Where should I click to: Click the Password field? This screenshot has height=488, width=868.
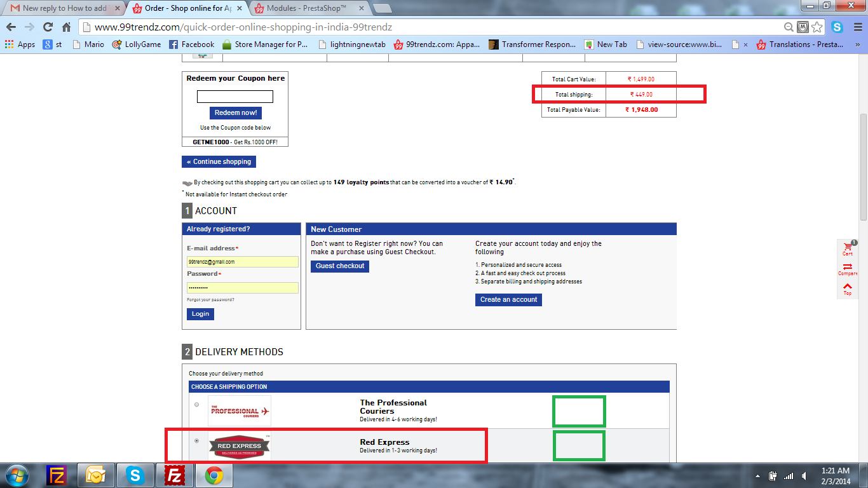pyautogui.click(x=243, y=288)
